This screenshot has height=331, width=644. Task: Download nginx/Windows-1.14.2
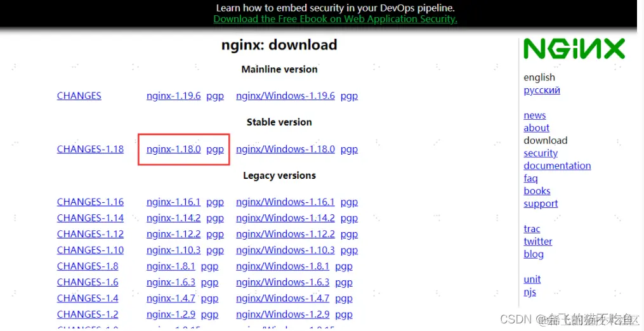(x=286, y=218)
